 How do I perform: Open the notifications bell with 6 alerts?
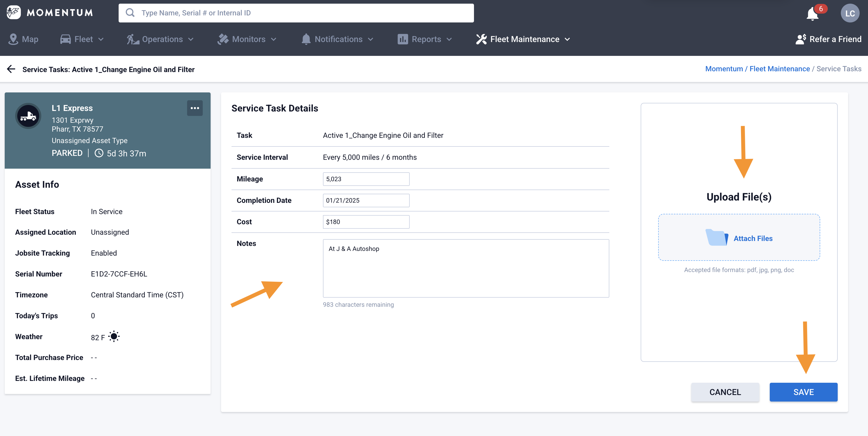tap(813, 14)
